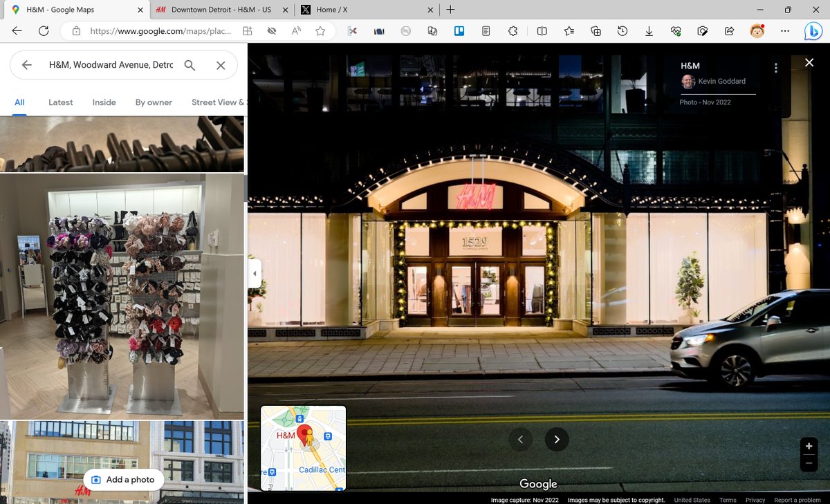Turn on Read aloud
The height and width of the screenshot is (504, 830).
tap(296, 31)
